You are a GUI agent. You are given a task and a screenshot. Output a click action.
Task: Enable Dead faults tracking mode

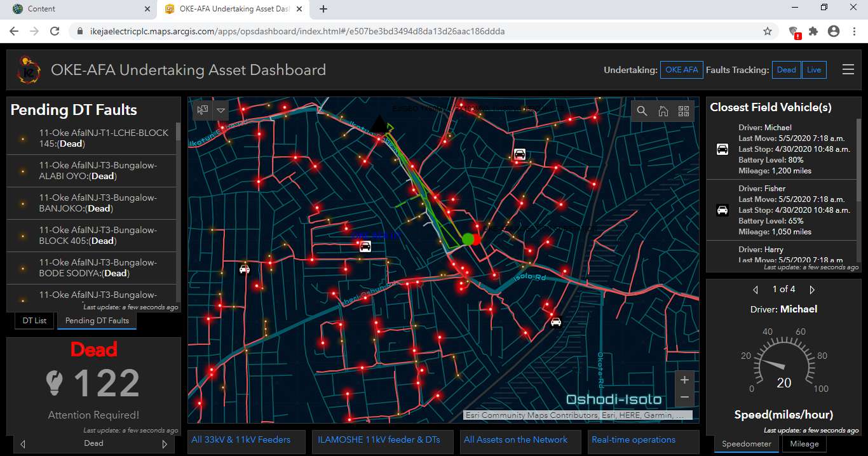pyautogui.click(x=786, y=70)
